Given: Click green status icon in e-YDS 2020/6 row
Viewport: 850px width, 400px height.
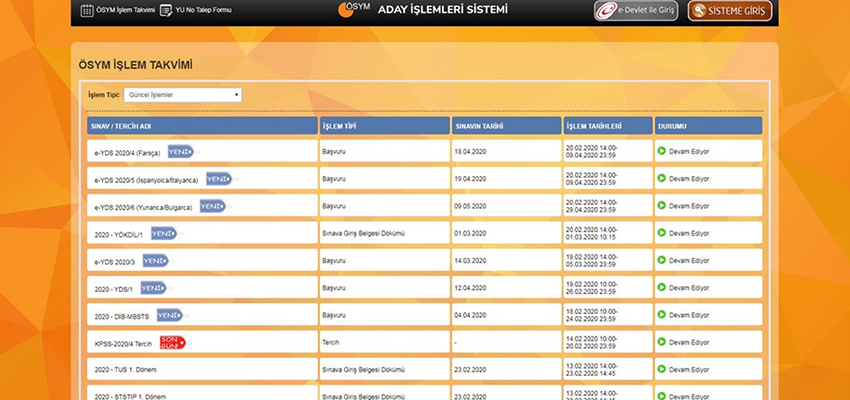Looking at the screenshot, I should pyautogui.click(x=661, y=205).
